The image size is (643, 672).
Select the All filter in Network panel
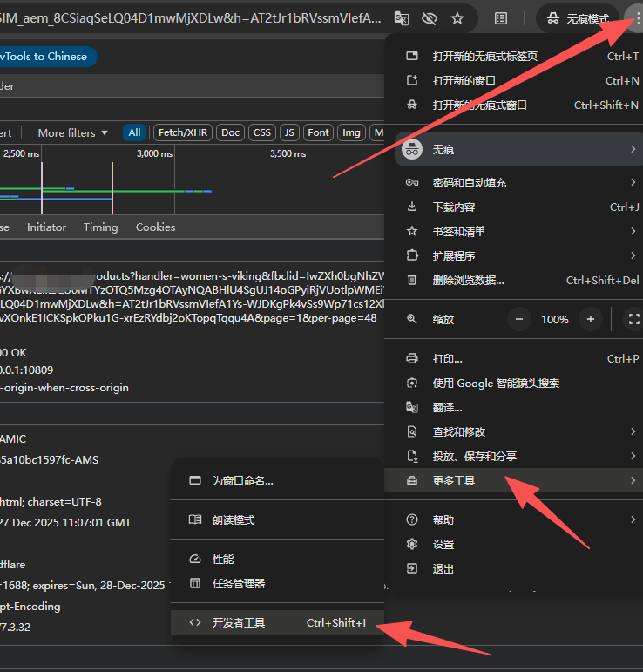click(x=134, y=132)
